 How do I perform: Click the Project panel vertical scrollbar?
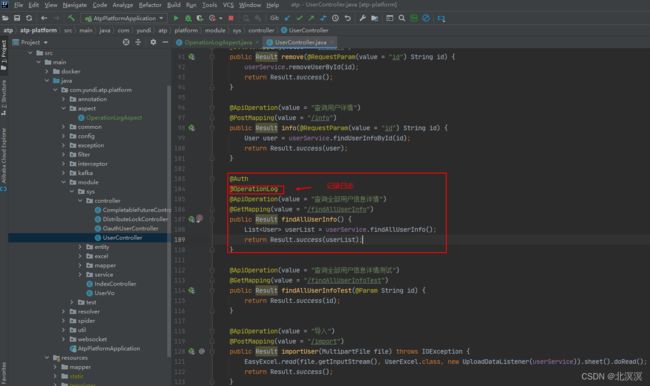tap(169, 220)
